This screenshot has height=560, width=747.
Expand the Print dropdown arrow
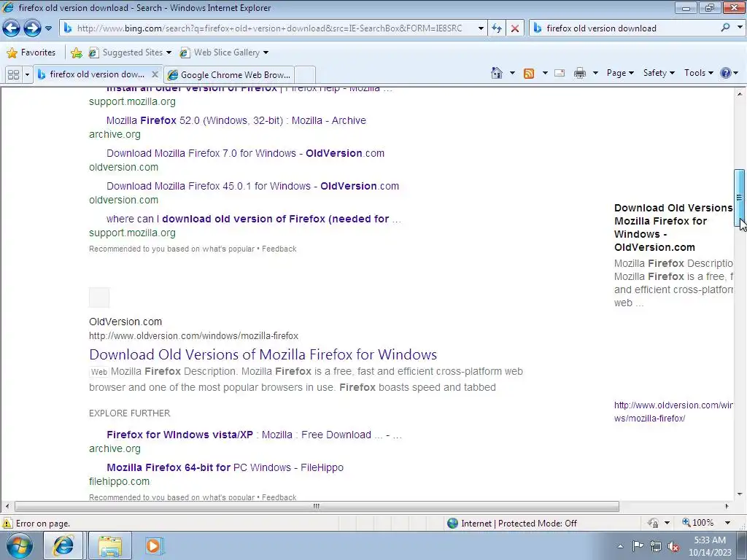click(x=595, y=73)
